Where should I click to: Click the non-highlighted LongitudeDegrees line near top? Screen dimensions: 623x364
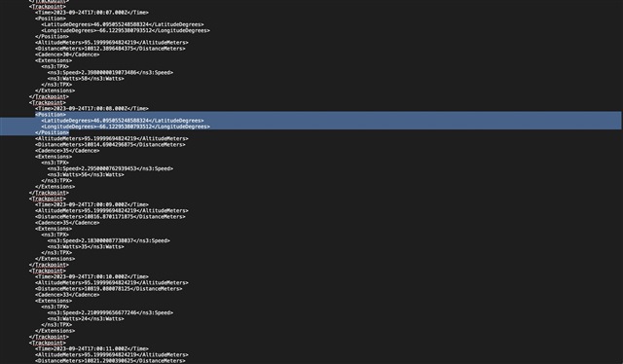126,30
